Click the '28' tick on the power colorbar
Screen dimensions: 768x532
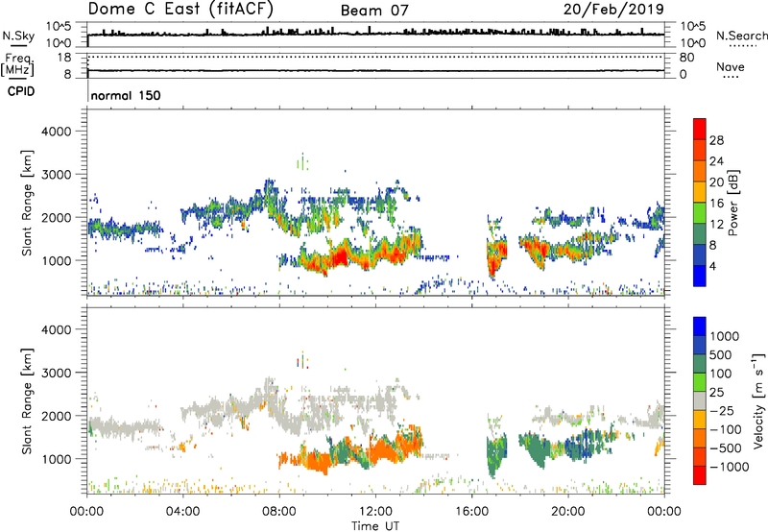pos(716,140)
